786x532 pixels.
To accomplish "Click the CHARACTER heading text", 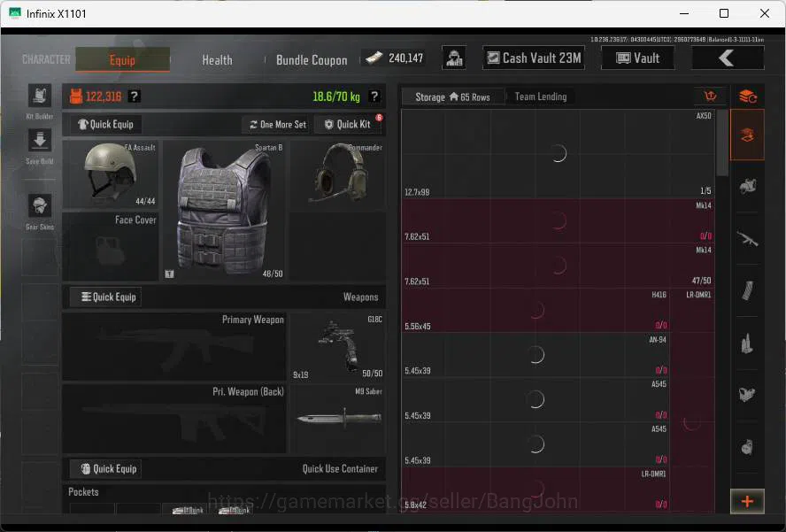I will tap(46, 59).
